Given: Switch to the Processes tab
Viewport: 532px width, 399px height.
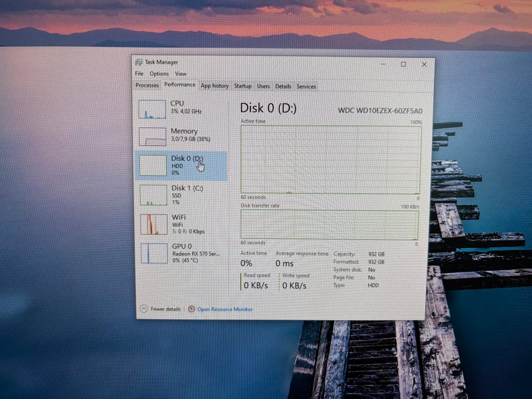Looking at the screenshot, I should click(147, 85).
